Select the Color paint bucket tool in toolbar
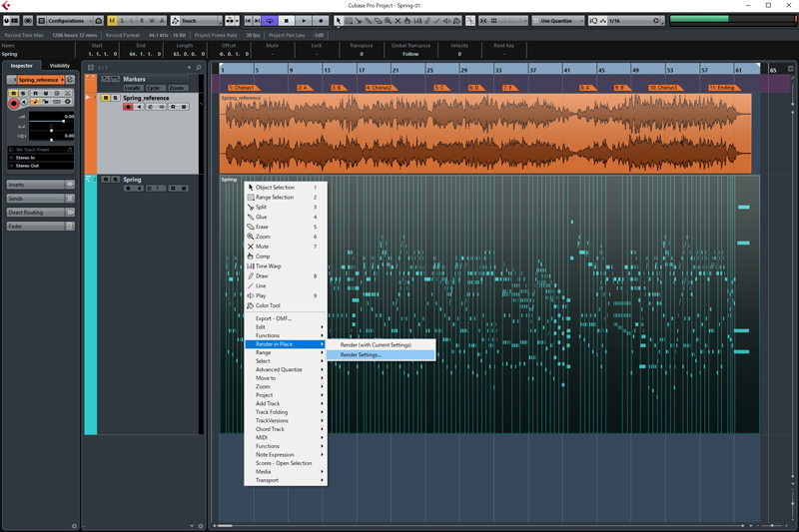The image size is (799, 532). point(457,21)
